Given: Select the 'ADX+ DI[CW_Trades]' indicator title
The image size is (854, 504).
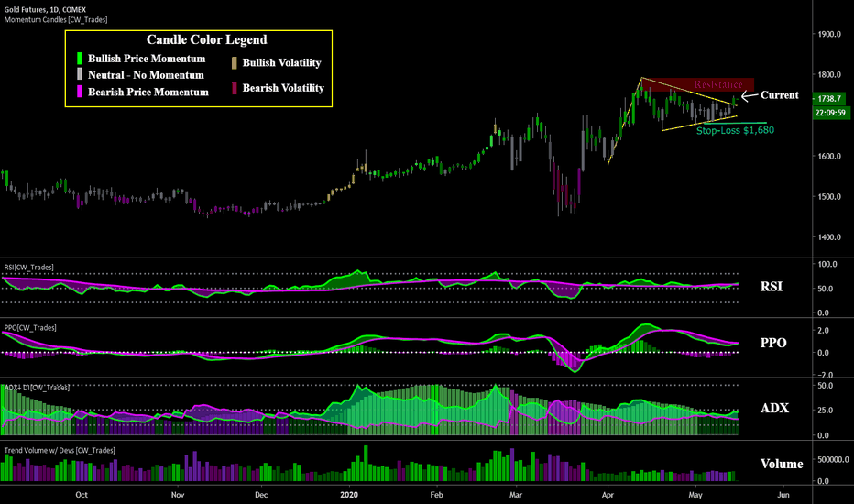Looking at the screenshot, I should 37,388.
